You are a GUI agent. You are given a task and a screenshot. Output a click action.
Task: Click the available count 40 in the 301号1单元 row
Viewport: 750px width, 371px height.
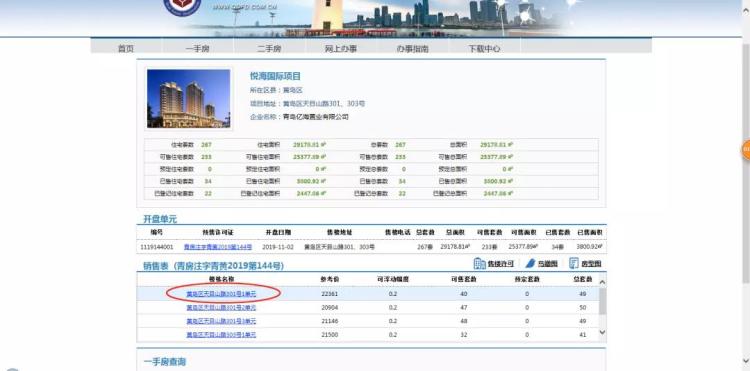pyautogui.click(x=463, y=294)
